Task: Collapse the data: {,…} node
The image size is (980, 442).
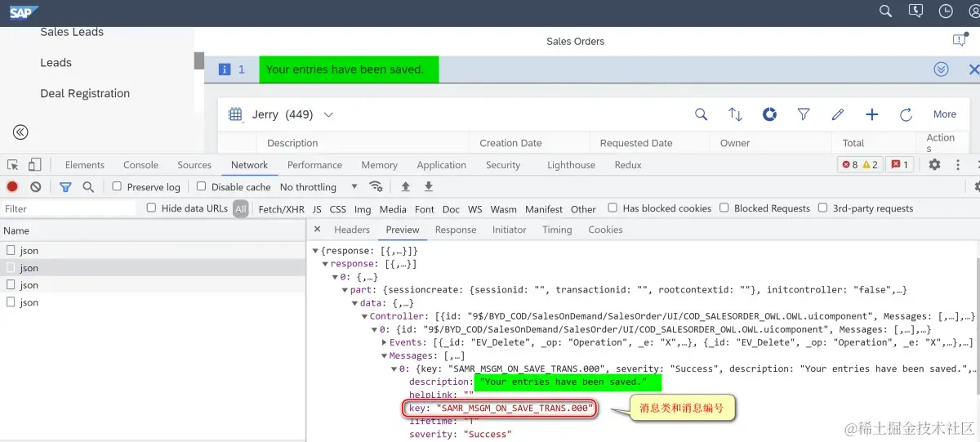Action: (355, 303)
